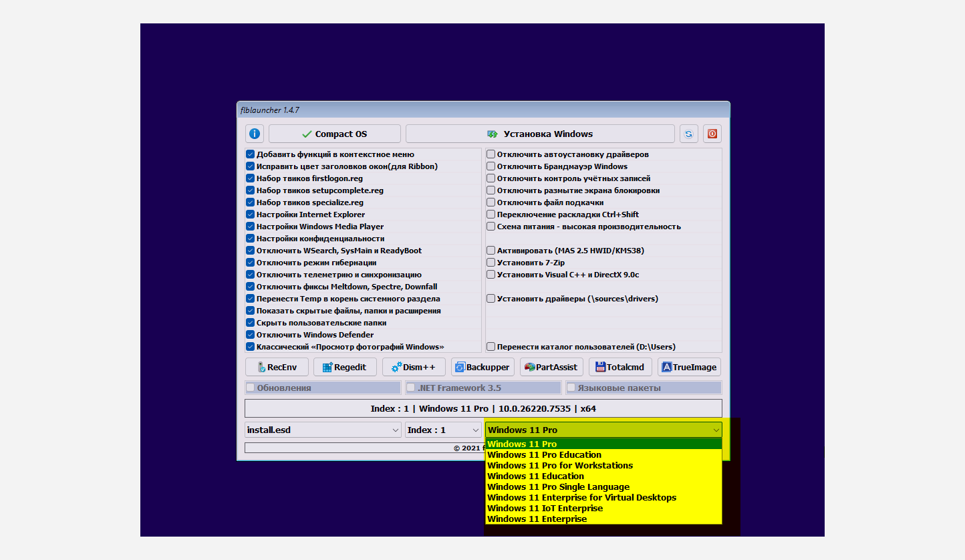Select Windows 11 Pro in the list
Image resolution: width=965 pixels, height=560 pixels.
pyautogui.click(x=603, y=444)
